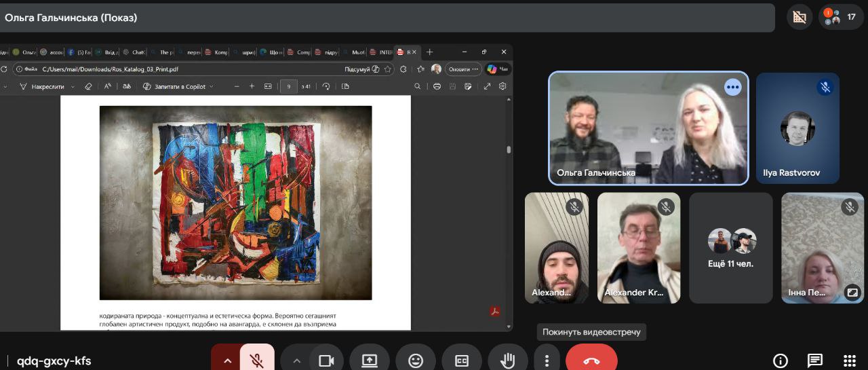This screenshot has width=868, height=370.
Task: Open the "Ещё 11 чел." participants tile
Action: click(x=731, y=248)
